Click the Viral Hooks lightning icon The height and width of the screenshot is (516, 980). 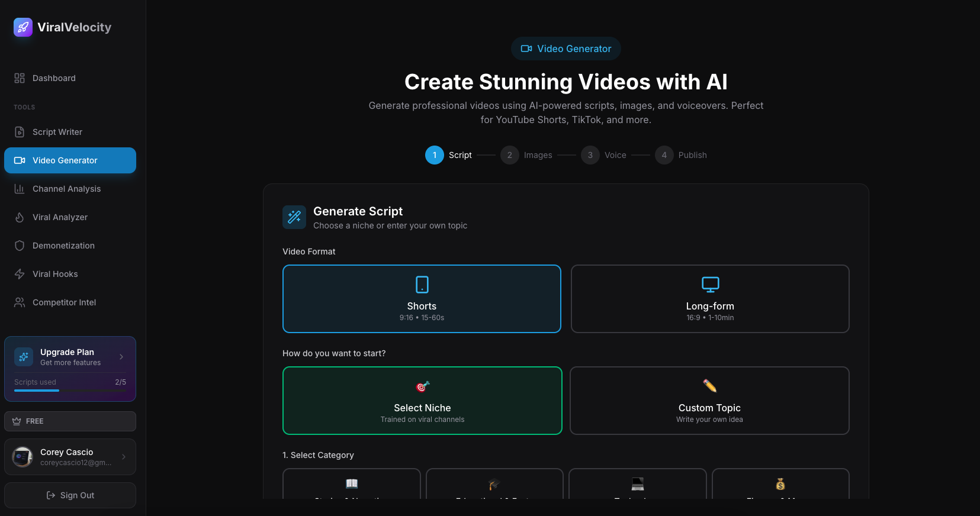(x=20, y=274)
